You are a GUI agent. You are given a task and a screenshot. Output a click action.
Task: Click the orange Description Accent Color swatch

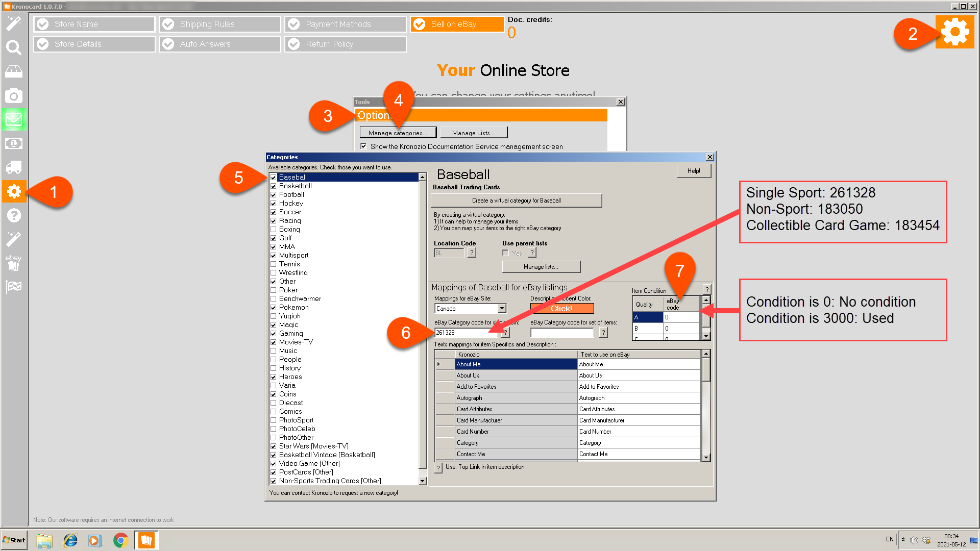(562, 309)
